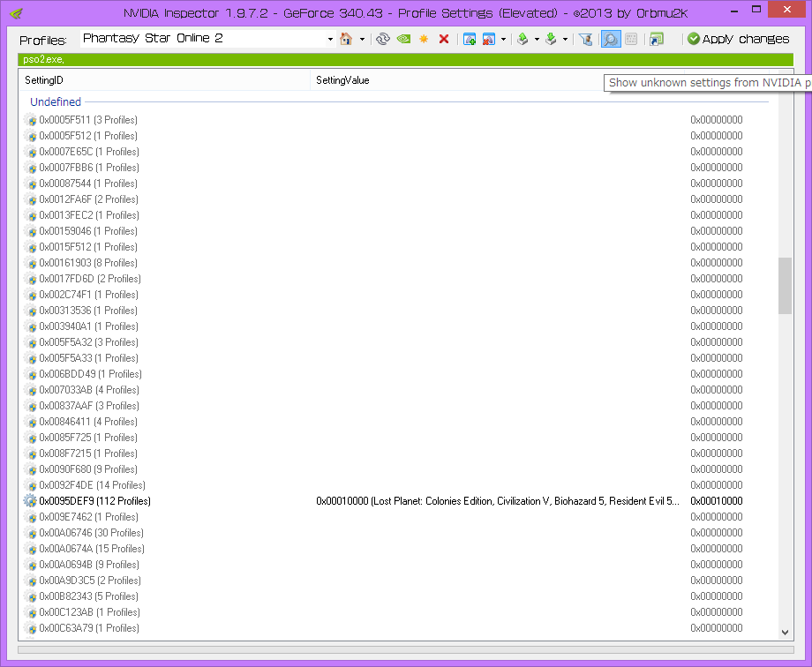Click the export profiles icon

523,39
